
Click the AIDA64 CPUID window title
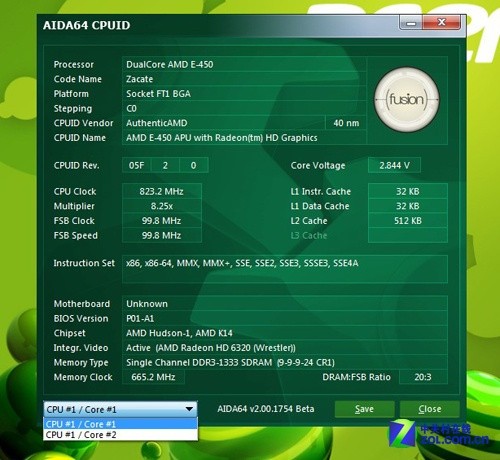pyautogui.click(x=87, y=25)
